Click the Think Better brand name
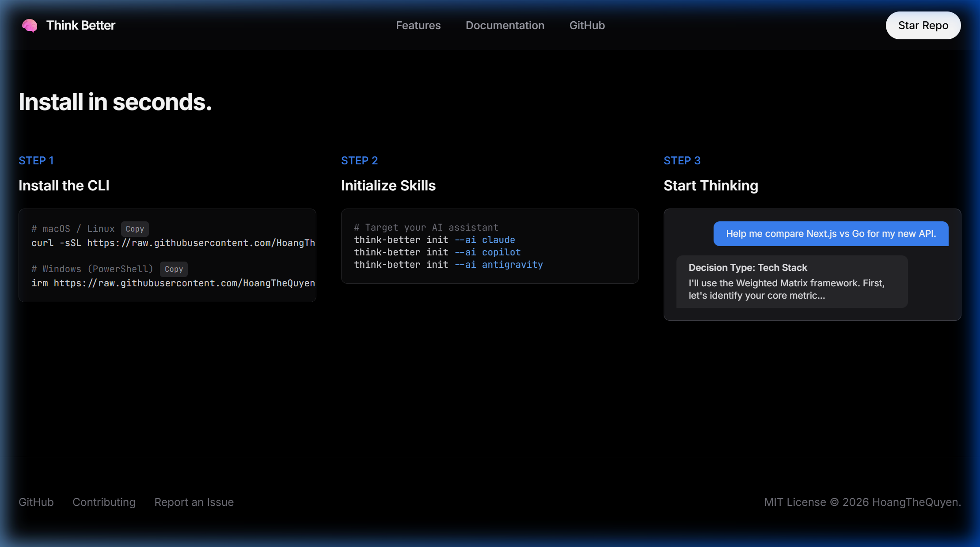This screenshot has width=980, height=547. (x=81, y=25)
